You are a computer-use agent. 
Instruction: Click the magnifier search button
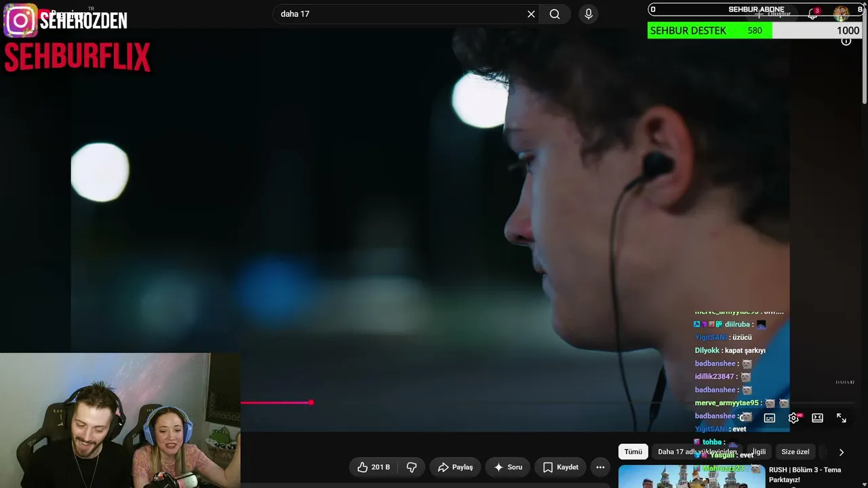(x=555, y=14)
